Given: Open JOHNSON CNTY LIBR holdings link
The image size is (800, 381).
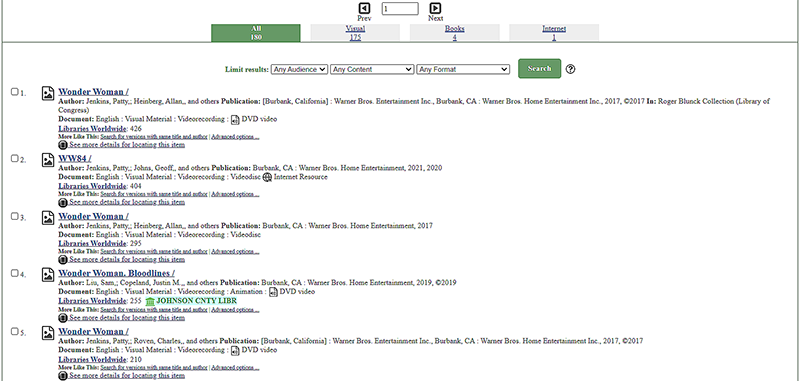Looking at the screenshot, I should click(x=196, y=301).
